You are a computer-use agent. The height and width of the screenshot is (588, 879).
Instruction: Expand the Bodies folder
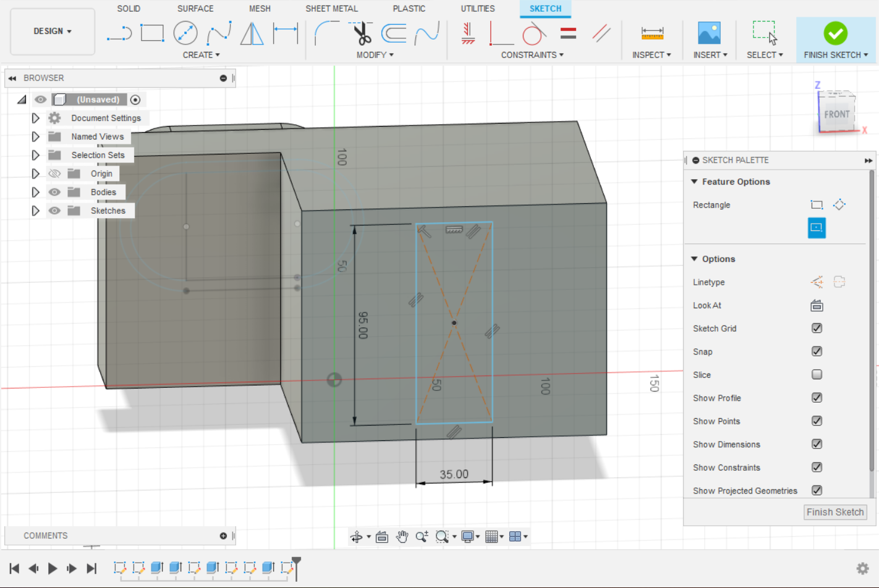35,192
